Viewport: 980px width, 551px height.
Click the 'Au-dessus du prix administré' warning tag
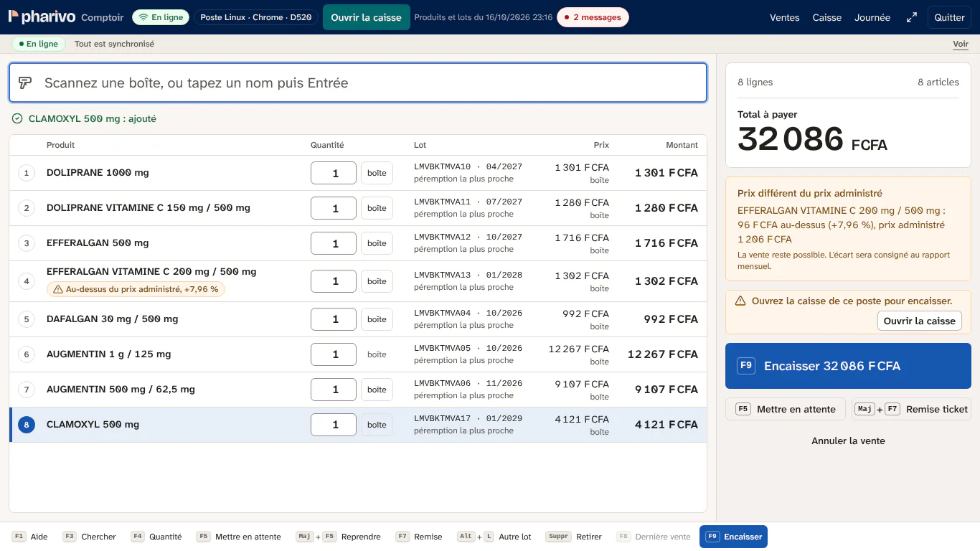pyautogui.click(x=136, y=289)
